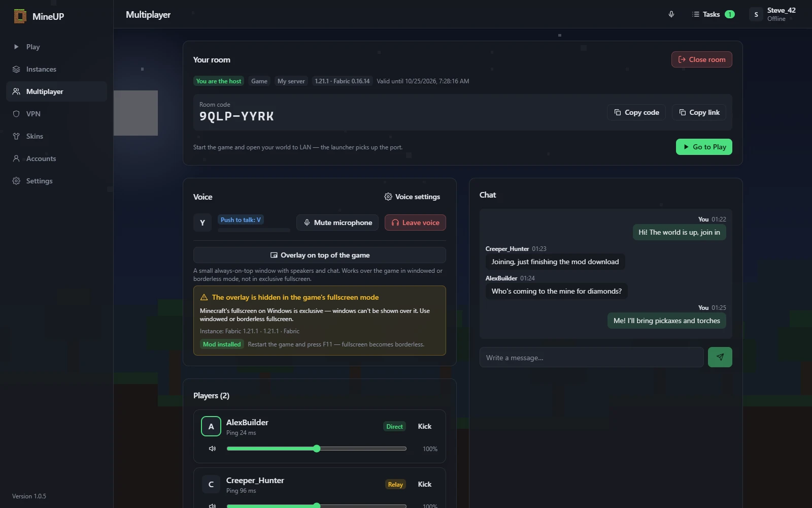812x508 pixels.
Task: Click the Push to talk: V badge
Action: click(x=241, y=220)
